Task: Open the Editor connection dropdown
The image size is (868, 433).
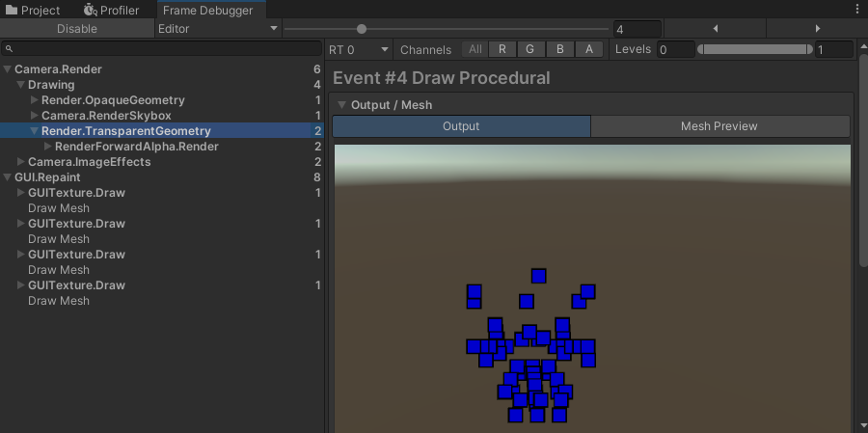Action: click(218, 29)
